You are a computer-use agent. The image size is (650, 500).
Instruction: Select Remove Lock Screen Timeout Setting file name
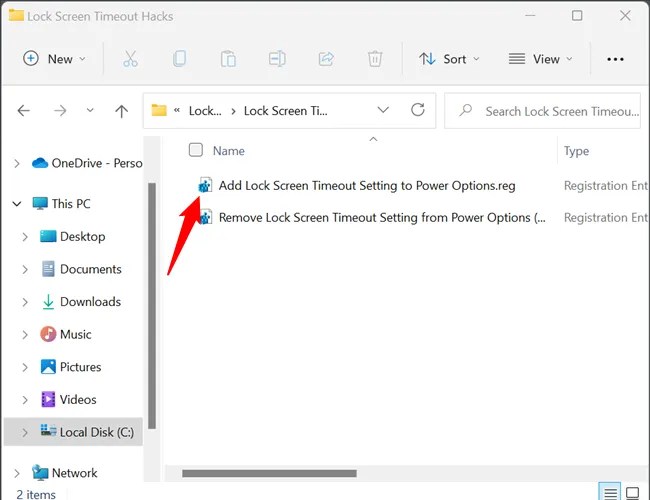coord(382,217)
